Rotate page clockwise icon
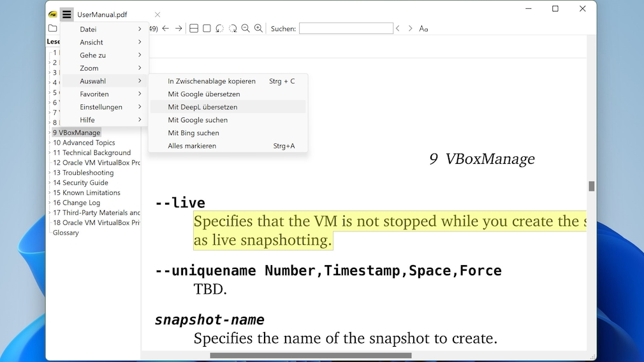 [233, 28]
